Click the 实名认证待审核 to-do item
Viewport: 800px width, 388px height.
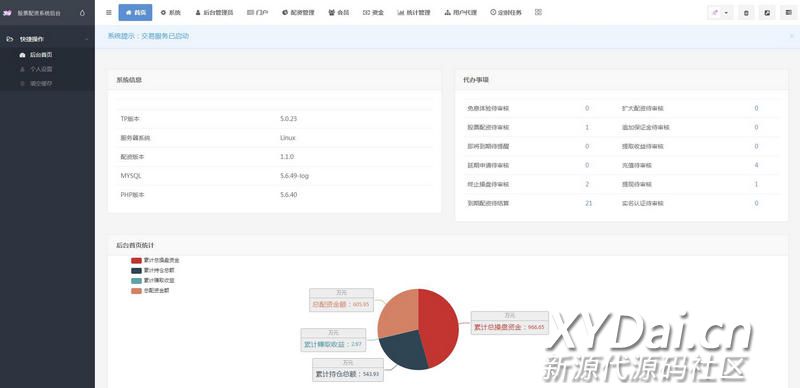(x=643, y=203)
